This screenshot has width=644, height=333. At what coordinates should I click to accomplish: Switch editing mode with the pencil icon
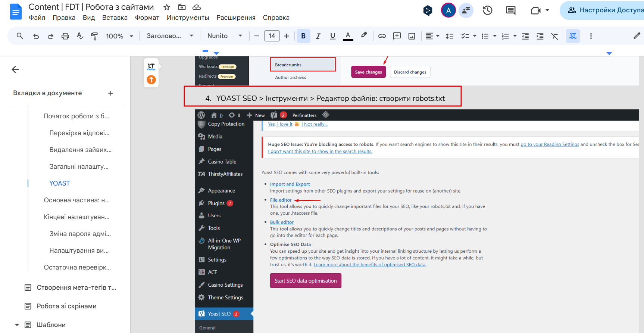637,36
